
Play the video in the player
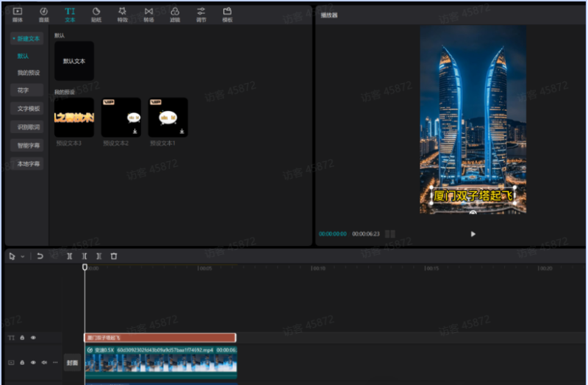pyautogui.click(x=473, y=234)
